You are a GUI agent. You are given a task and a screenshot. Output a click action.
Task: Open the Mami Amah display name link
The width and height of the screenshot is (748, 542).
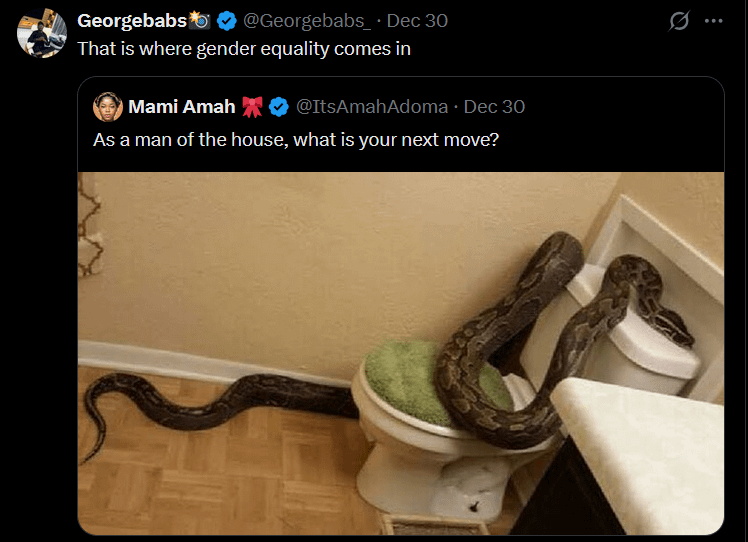coord(182,107)
